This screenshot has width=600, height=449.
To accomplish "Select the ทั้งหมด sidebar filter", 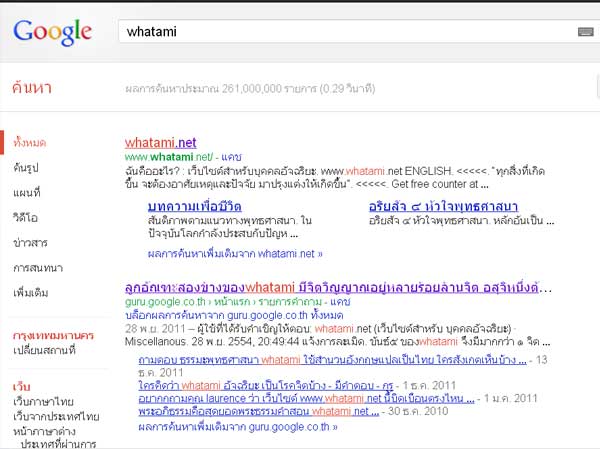I will [29, 143].
